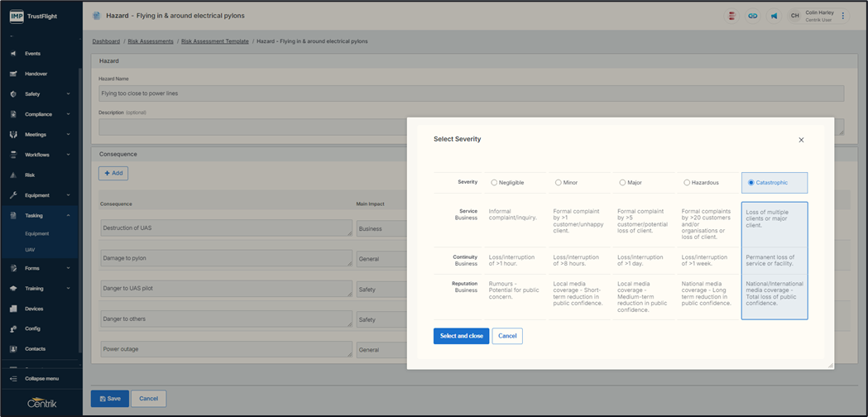868x417 pixels.
Task: Close the Select Severity dialog with X
Action: [801, 140]
